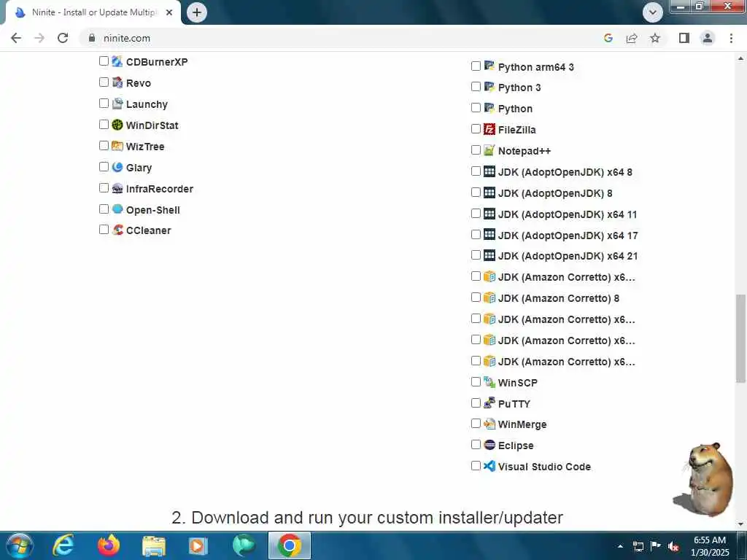Click the CDBurnerXP app icon
Screen dimensions: 747x560
pos(117,61)
